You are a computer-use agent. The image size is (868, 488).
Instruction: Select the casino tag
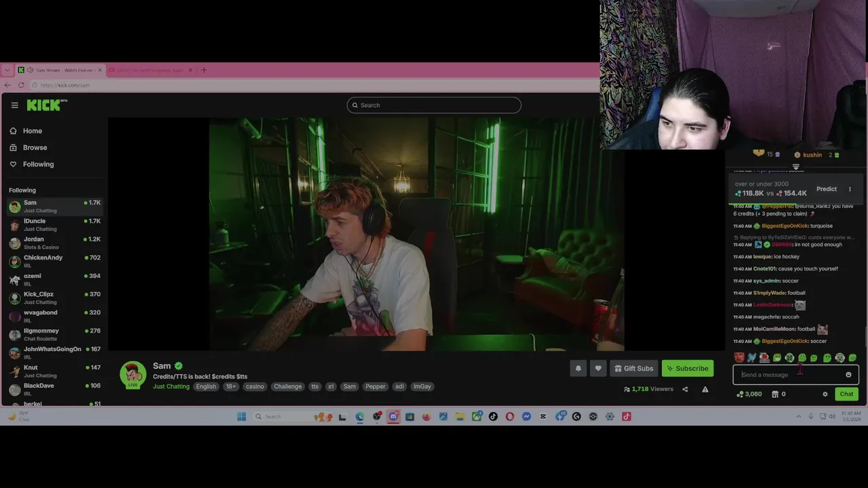click(x=255, y=386)
